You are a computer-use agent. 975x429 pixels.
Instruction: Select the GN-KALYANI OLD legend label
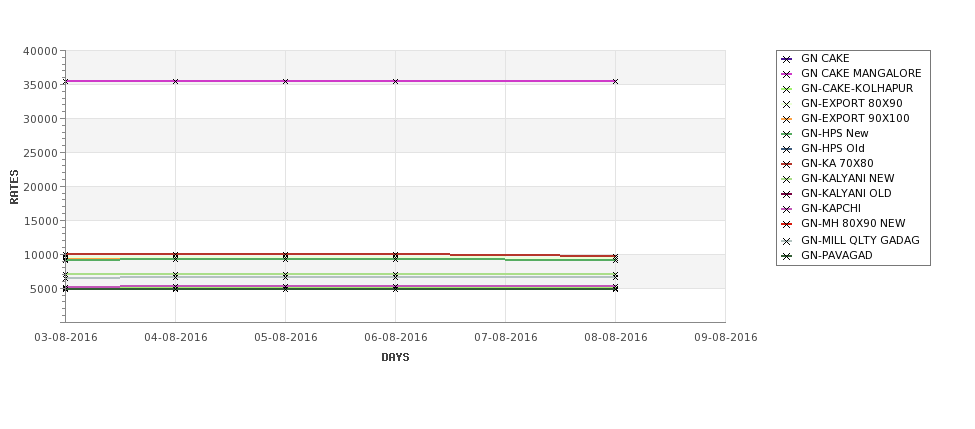tap(846, 193)
